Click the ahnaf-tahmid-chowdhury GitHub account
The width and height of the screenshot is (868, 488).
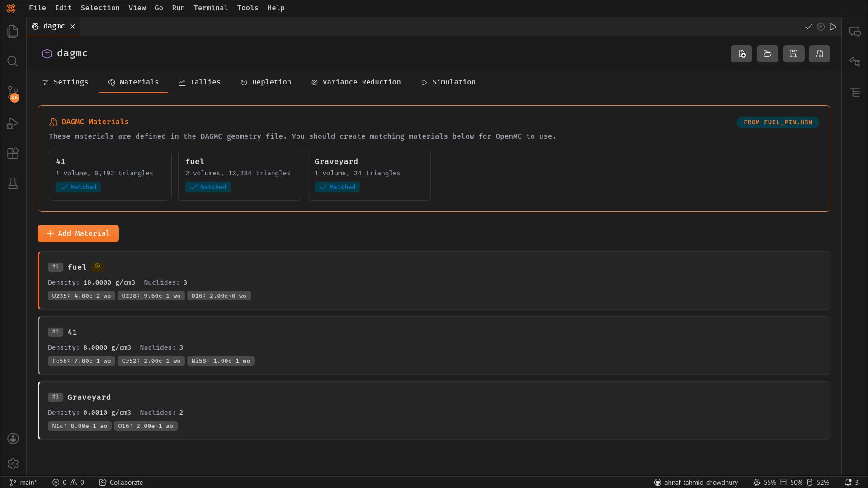696,482
